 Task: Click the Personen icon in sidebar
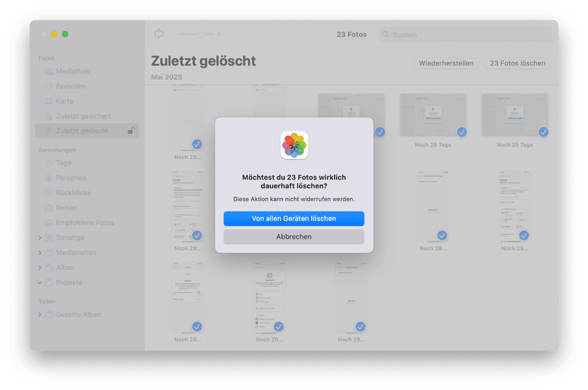[48, 178]
